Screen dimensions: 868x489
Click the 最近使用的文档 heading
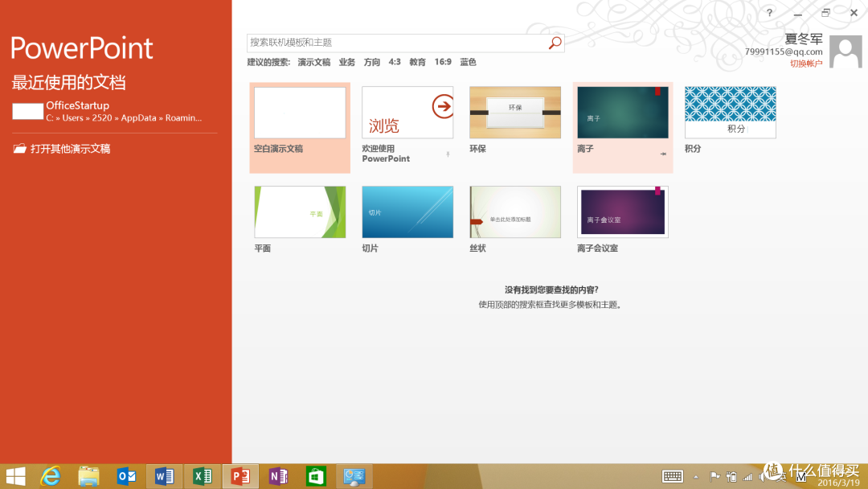pos(68,83)
